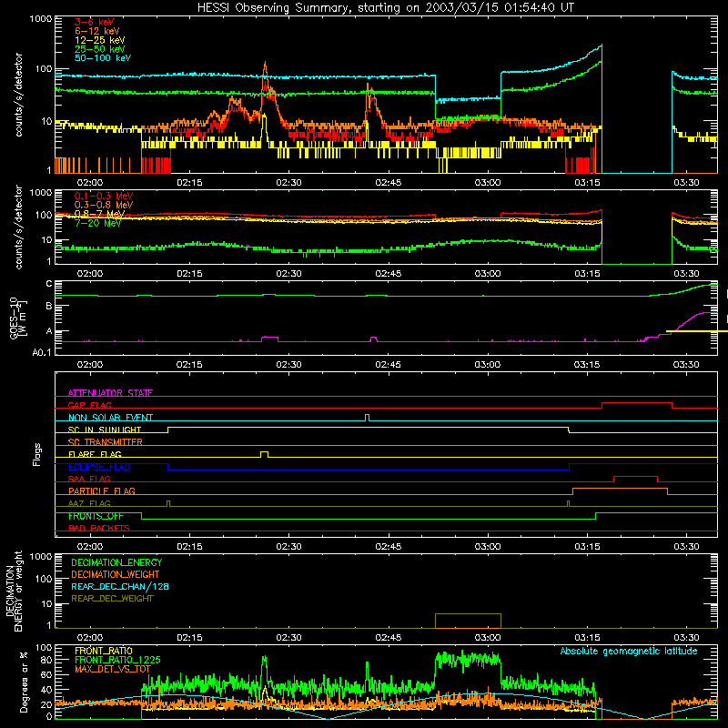The width and height of the screenshot is (728, 728).
Task: Click the MAX_DET_VS_TOT legend entry
Action: pos(112,669)
